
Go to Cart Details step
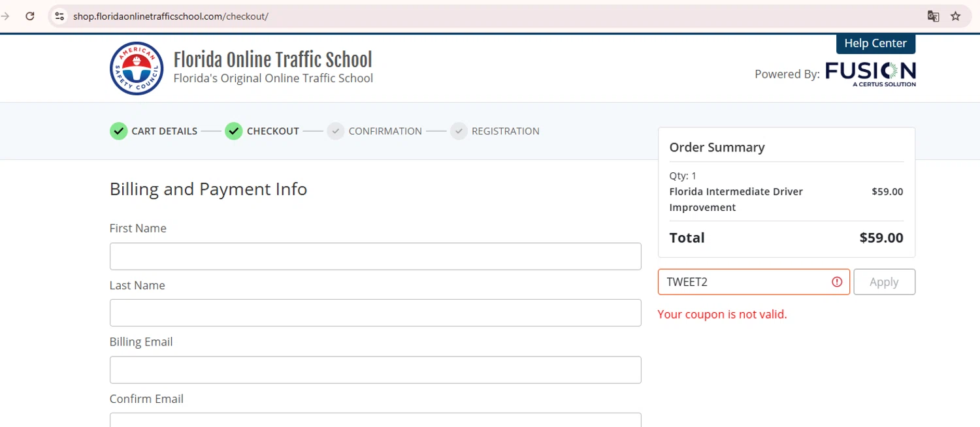click(x=165, y=131)
